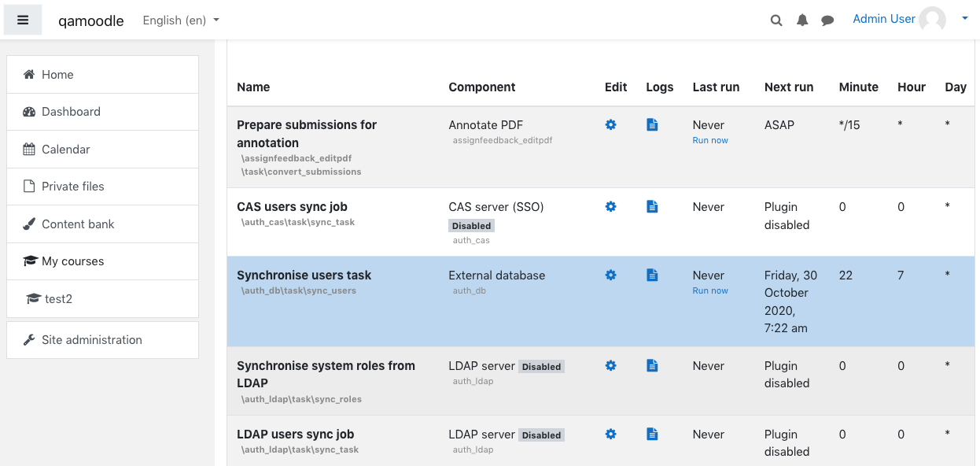Click the Annotate PDF component text
980x466 pixels.
click(486, 125)
